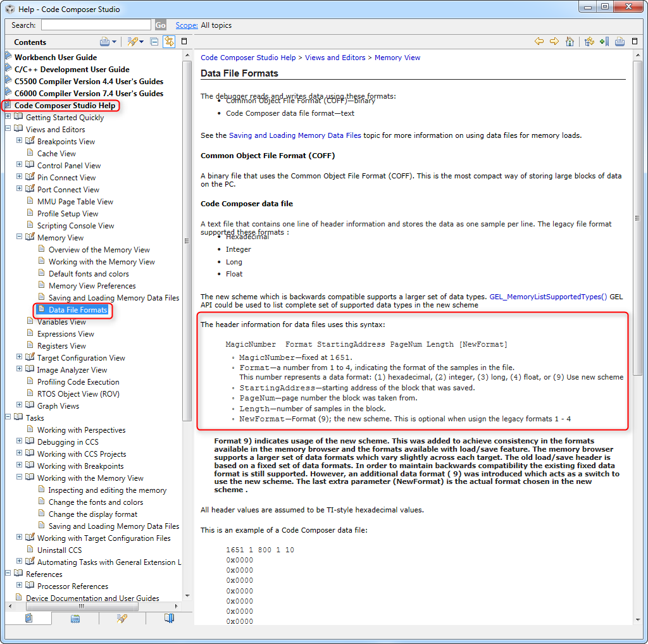The height and width of the screenshot is (644, 648).
Task: Toggle Link with Contents sync icon
Action: click(169, 42)
